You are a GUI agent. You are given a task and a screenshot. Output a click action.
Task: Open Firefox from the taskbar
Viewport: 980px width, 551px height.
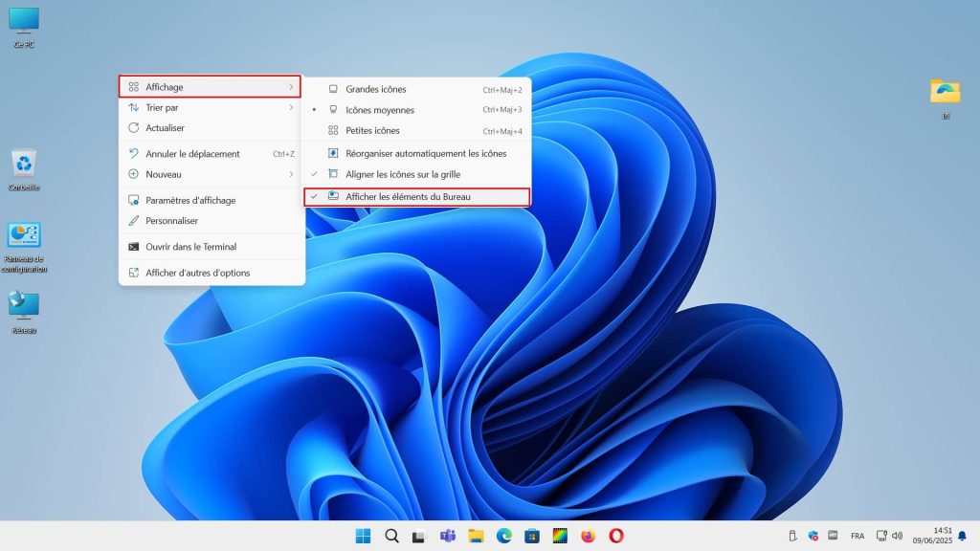[587, 536]
